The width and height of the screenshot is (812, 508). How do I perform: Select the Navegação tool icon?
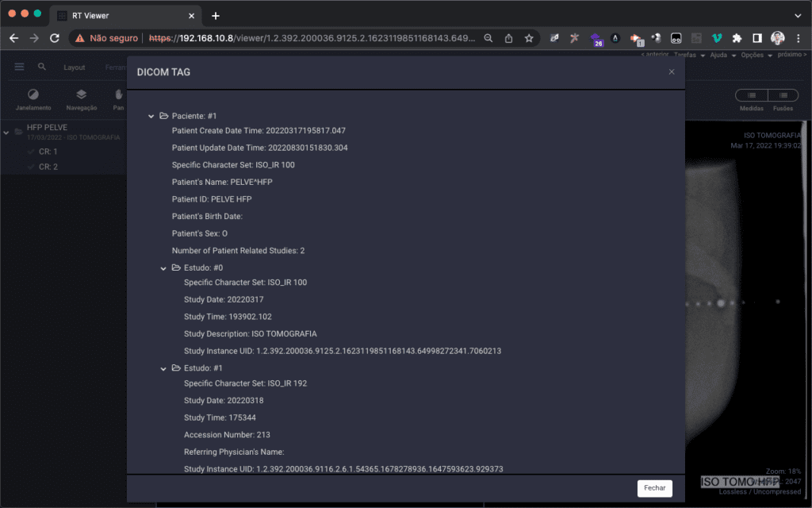[x=82, y=95]
